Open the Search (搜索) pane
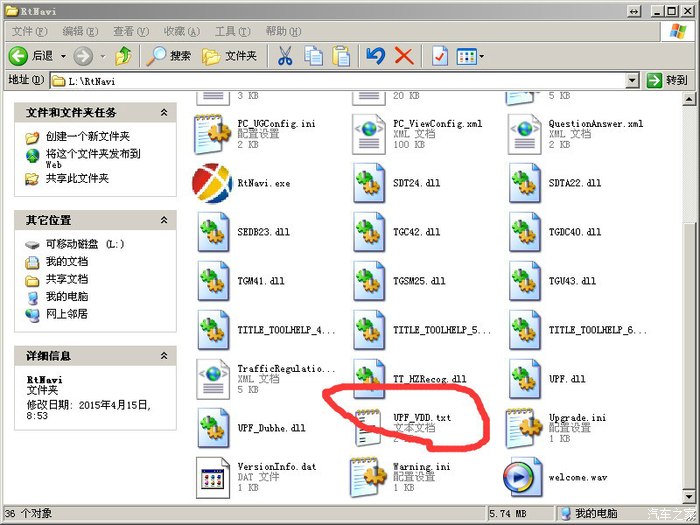The height and width of the screenshot is (525, 700). (x=168, y=56)
